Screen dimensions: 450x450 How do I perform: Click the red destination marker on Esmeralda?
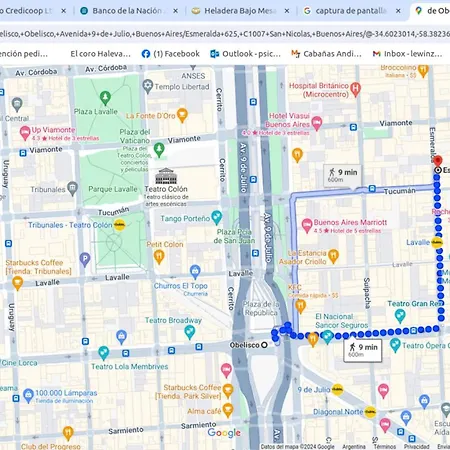coord(438,161)
